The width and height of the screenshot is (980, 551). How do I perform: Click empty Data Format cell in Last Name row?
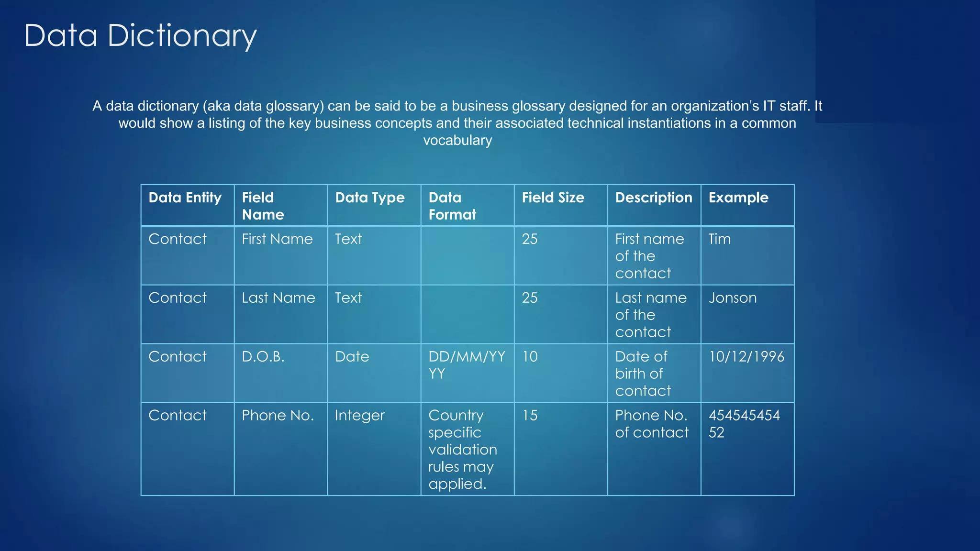[468, 315]
